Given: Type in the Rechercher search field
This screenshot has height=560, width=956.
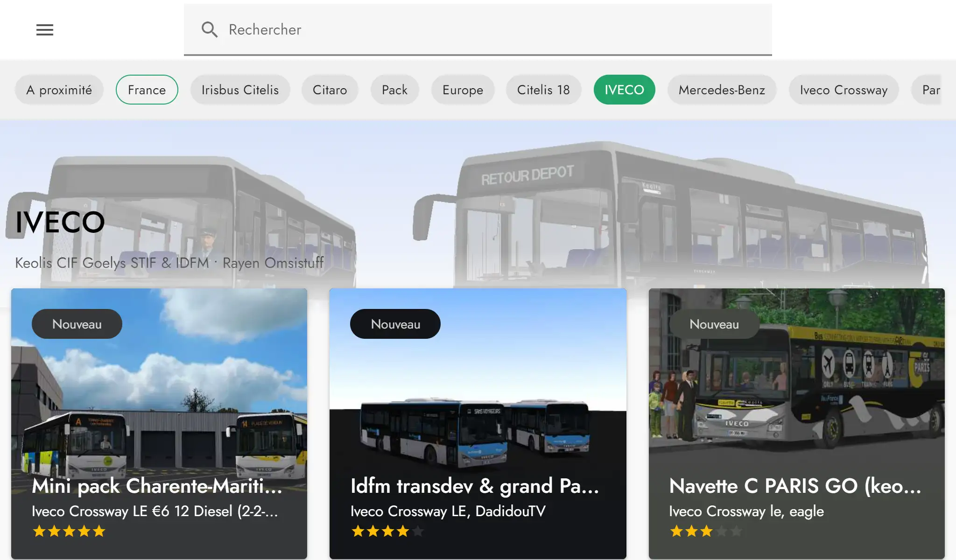Looking at the screenshot, I should [495, 29].
